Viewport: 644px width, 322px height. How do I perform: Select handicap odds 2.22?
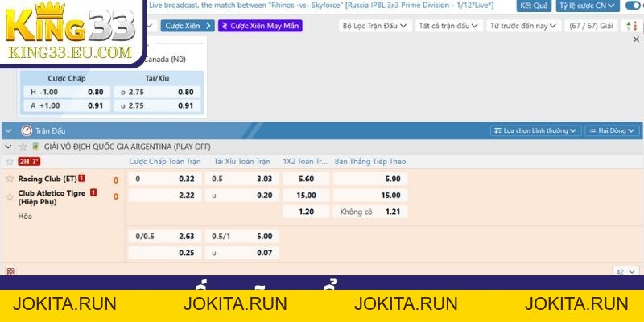[x=165, y=195]
